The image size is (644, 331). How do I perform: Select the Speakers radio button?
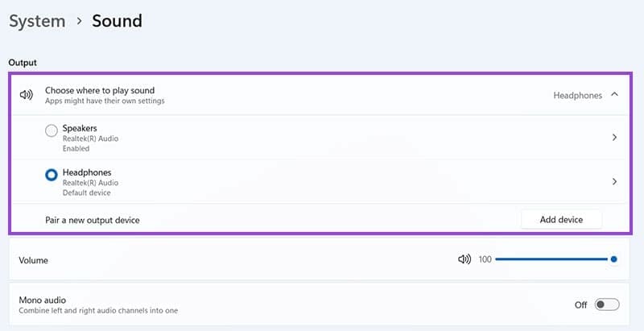(52, 130)
